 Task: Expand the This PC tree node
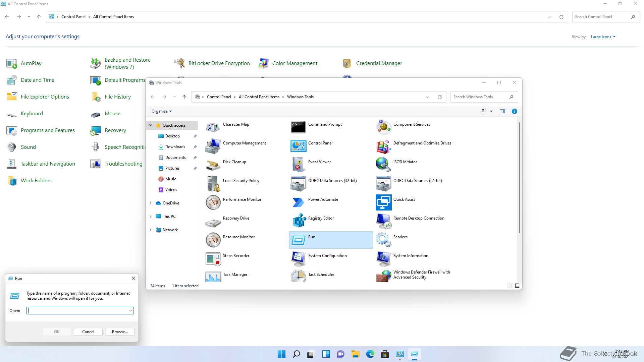[151, 217]
